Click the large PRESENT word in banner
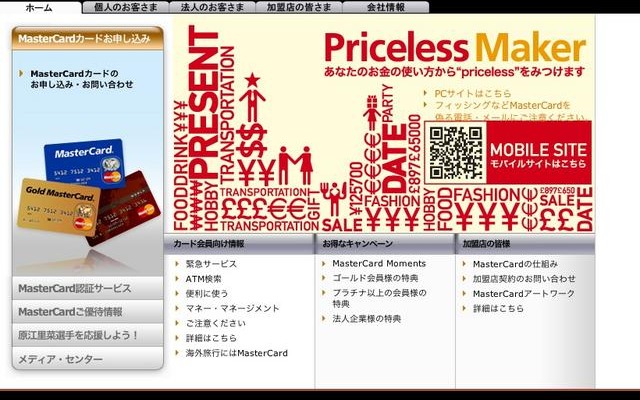 203,102
